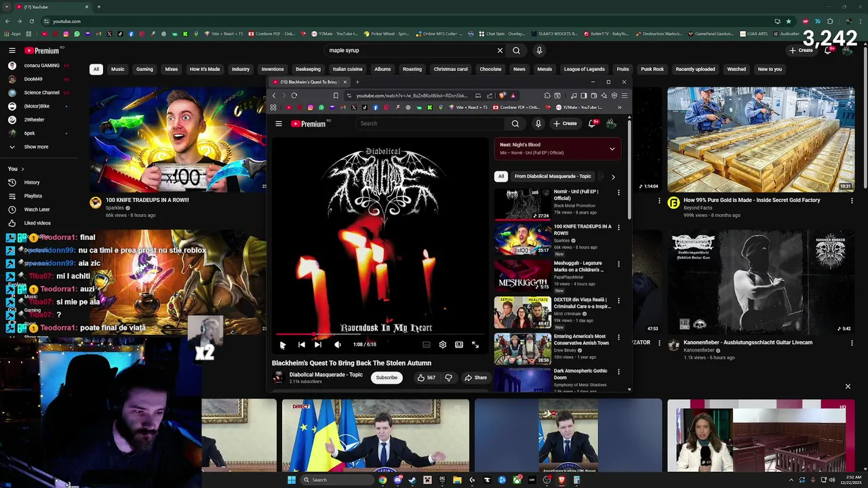Switch the player to theater mode
This screenshot has width=868, height=488.
459,344
